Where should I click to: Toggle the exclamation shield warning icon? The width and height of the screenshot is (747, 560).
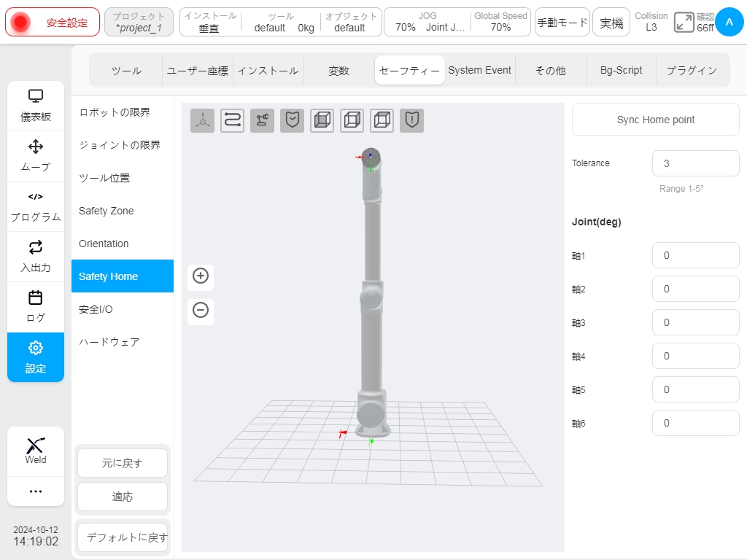point(411,120)
